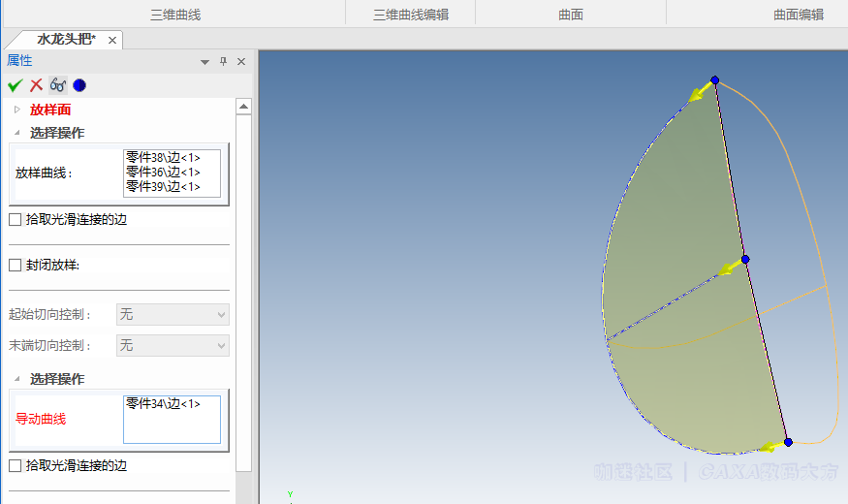Check 拾取光滑连接的边 below 导动曲线

(15, 466)
